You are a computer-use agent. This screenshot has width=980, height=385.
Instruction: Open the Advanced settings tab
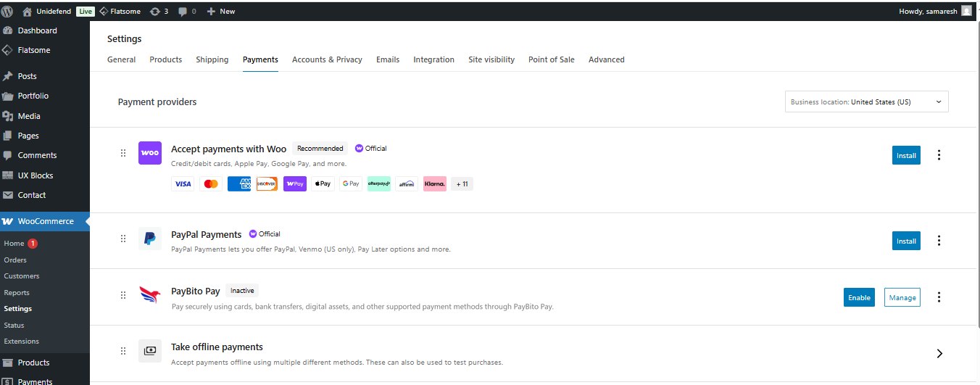[x=607, y=59]
